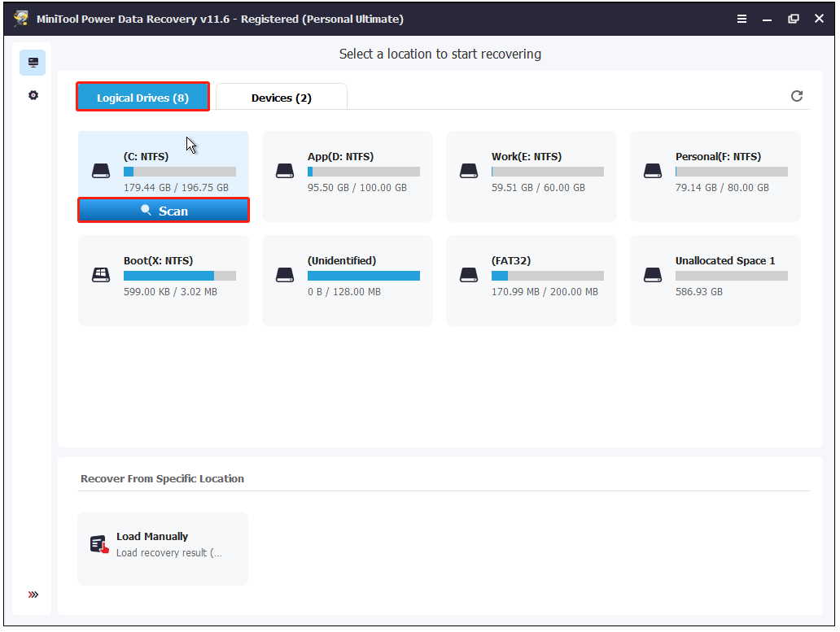The height and width of the screenshot is (632, 840).
Task: Refresh the drive list
Action: (x=797, y=96)
